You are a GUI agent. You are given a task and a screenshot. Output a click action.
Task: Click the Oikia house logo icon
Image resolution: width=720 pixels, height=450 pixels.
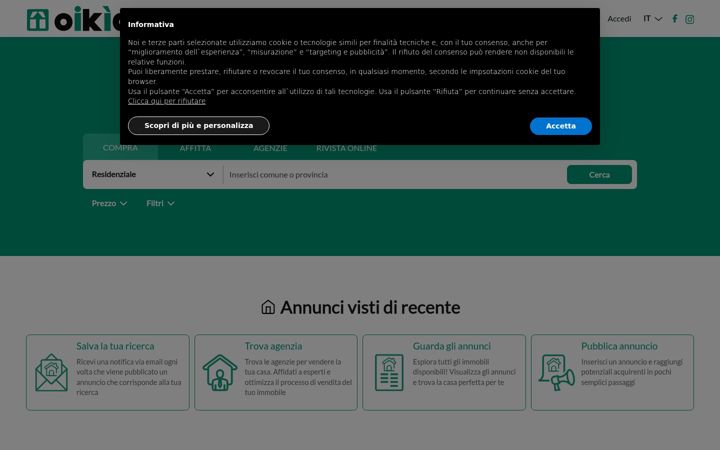[x=38, y=20]
